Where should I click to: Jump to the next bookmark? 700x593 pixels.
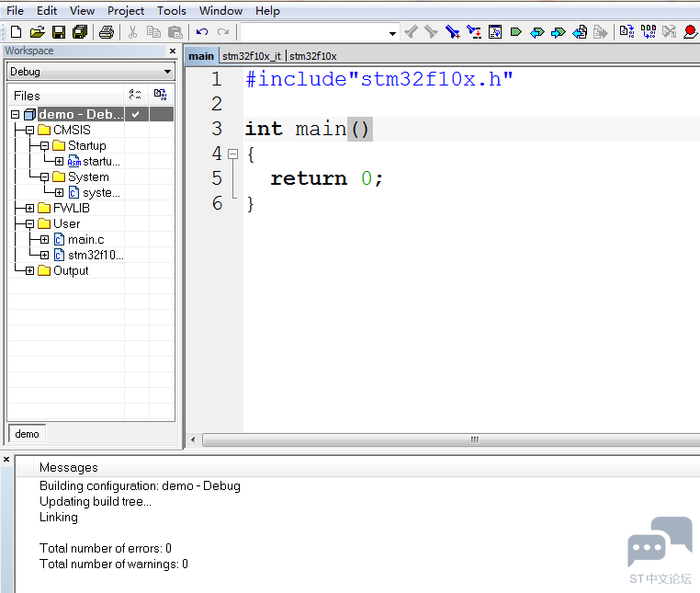tap(558, 32)
